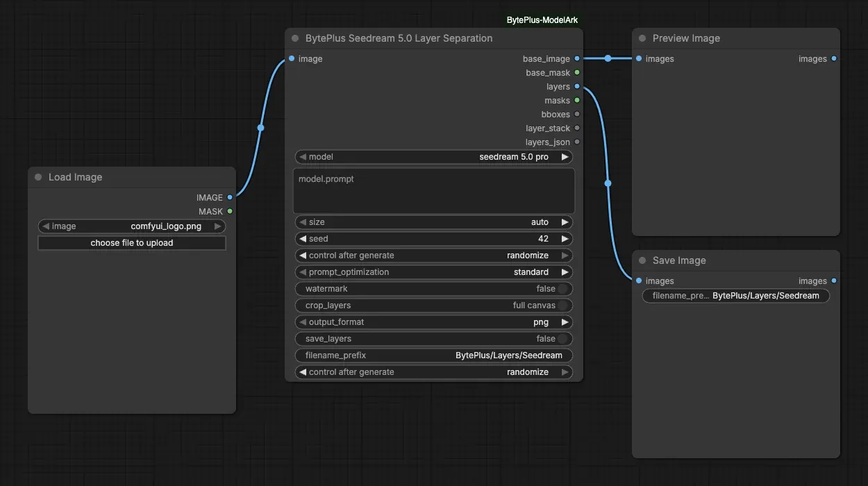
Task: Click the layers output socket
Action: pyautogui.click(x=577, y=87)
